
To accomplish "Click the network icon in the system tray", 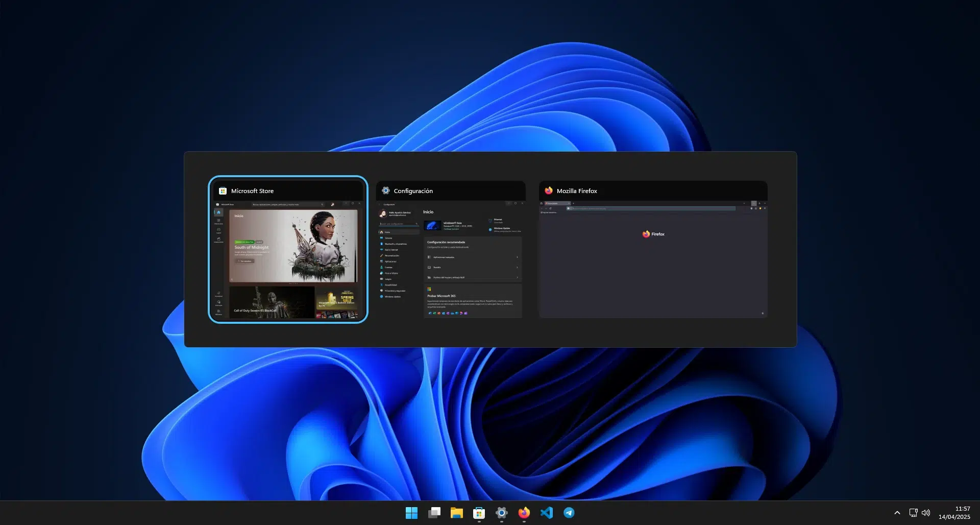I will [913, 513].
